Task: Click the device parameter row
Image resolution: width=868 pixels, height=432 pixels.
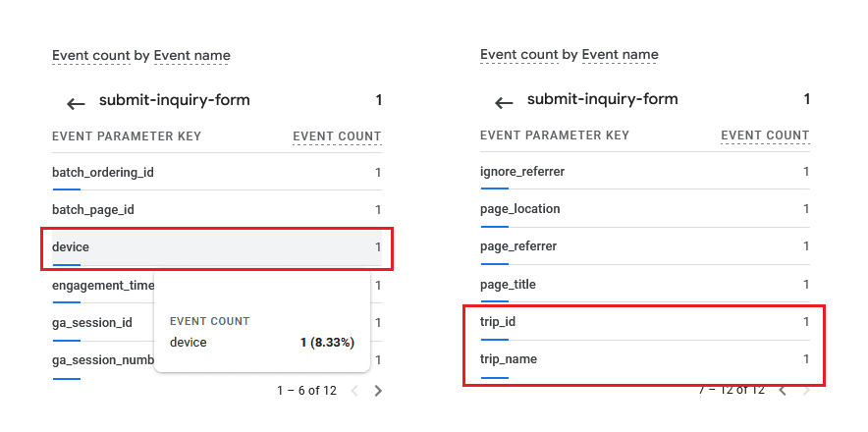Action: click(71, 247)
